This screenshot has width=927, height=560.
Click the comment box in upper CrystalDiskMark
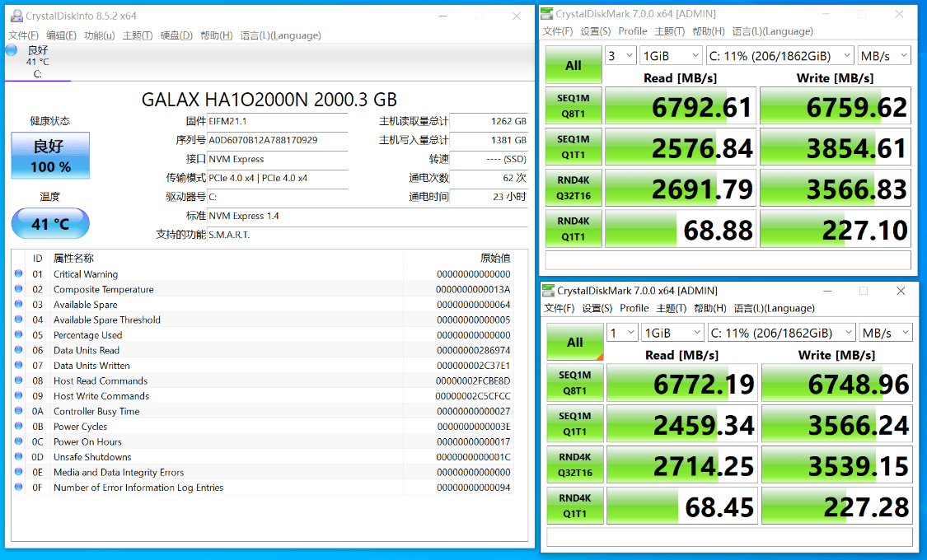pyautogui.click(x=728, y=260)
